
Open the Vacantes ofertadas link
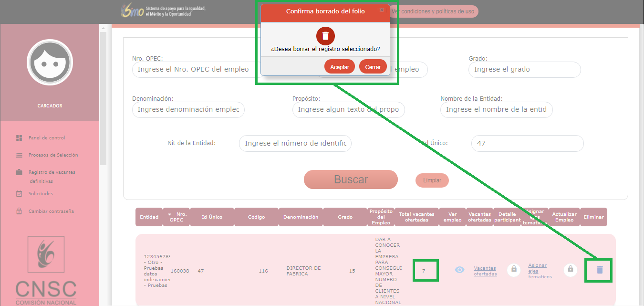pyautogui.click(x=485, y=271)
